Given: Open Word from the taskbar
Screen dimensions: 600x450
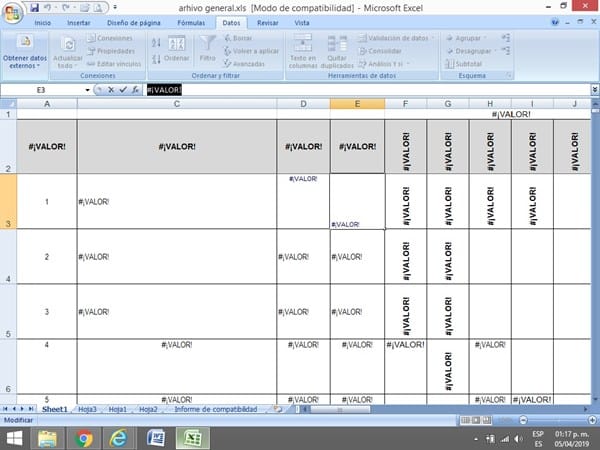Looking at the screenshot, I should point(156,438).
